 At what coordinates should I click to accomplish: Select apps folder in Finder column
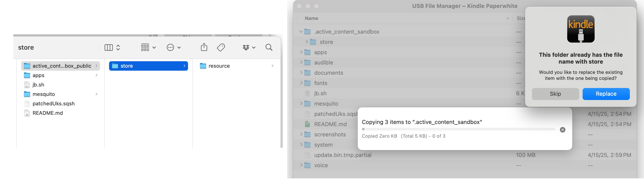[x=61, y=75]
